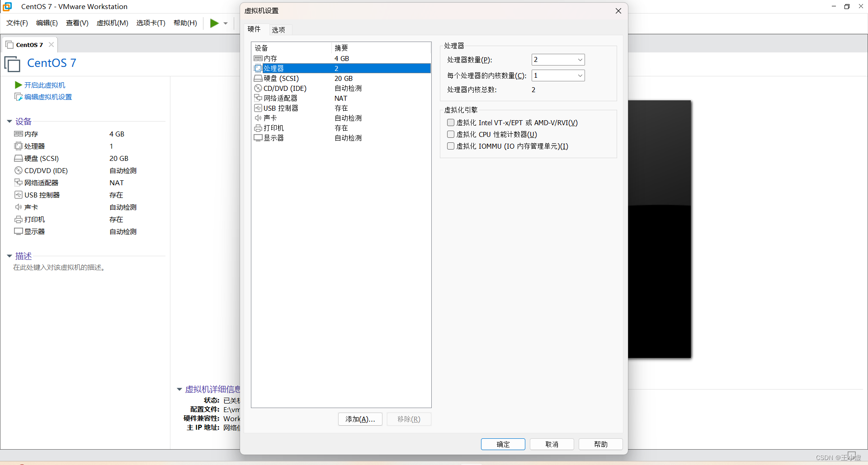This screenshot has height=465, width=868.
Task: Select the 显示器 display icon in the settings dialog
Action: [258, 138]
